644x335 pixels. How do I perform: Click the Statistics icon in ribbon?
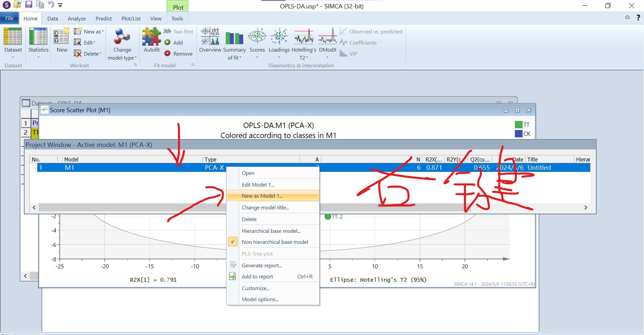click(38, 37)
